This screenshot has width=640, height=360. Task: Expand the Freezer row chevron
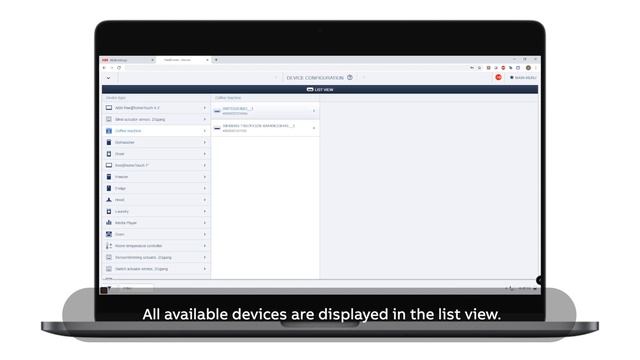click(205, 177)
